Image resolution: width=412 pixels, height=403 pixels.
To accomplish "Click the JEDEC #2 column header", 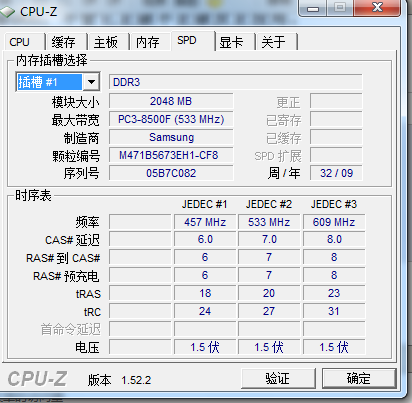I will [269, 204].
